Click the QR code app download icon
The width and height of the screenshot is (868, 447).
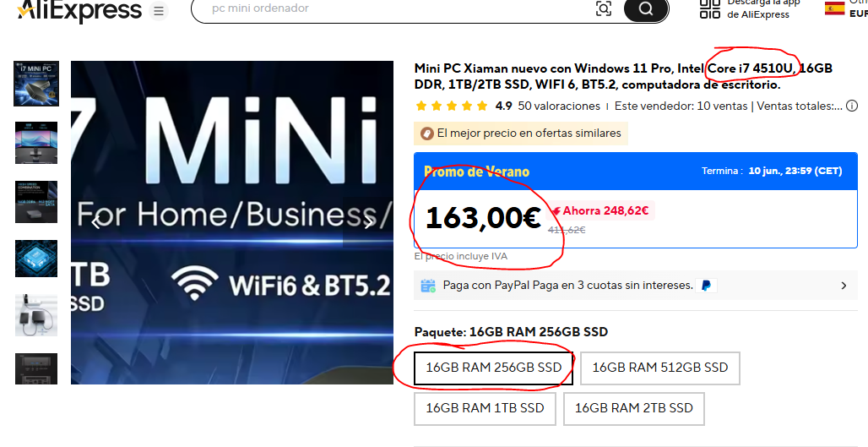(709, 8)
